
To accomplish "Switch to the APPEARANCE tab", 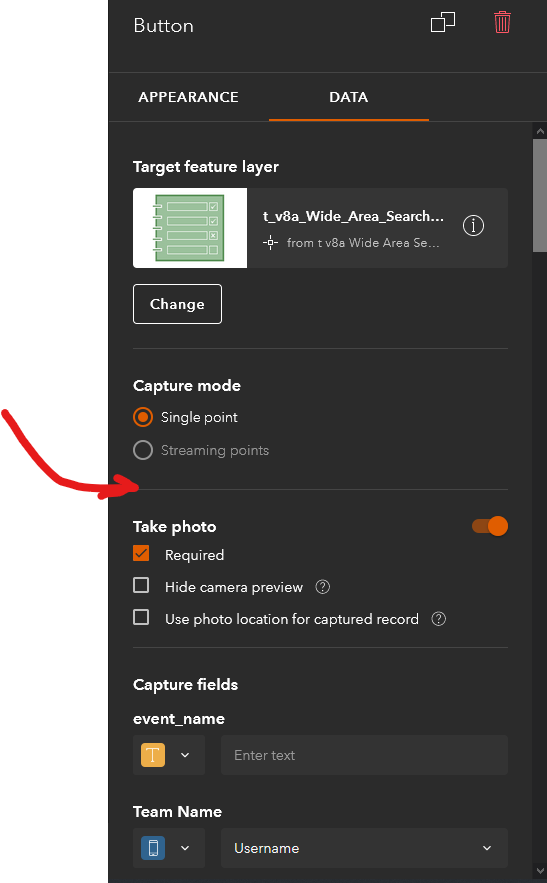I will pyautogui.click(x=188, y=97).
